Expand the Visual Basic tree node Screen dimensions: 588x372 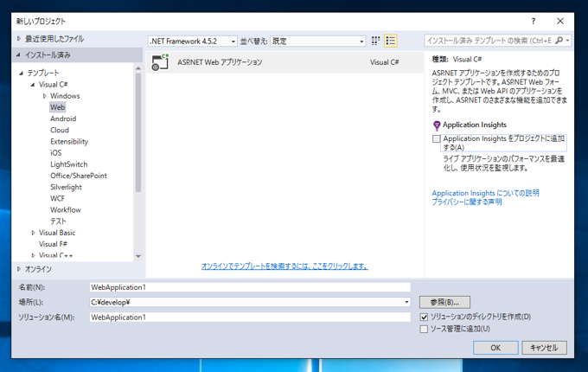[33, 233]
